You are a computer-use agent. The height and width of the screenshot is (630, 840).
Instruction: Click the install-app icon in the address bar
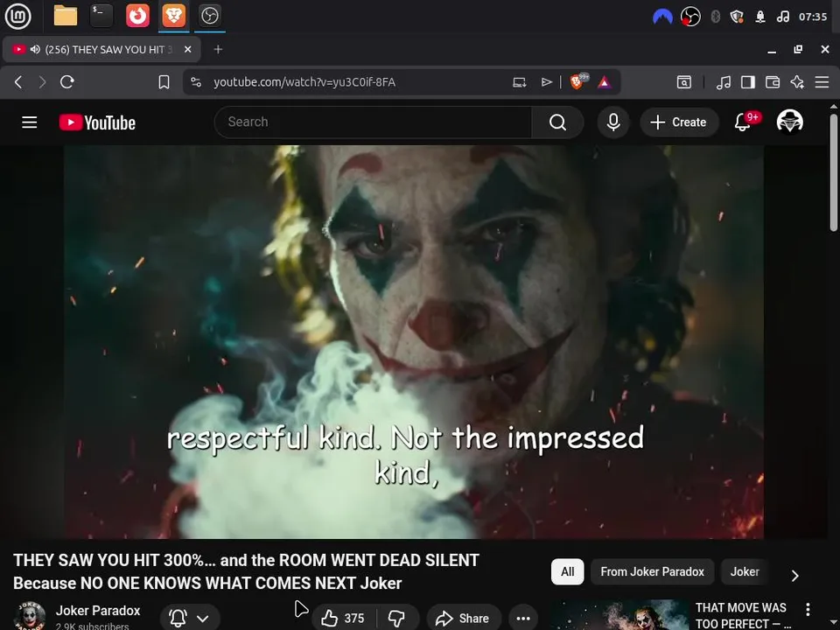(x=519, y=82)
